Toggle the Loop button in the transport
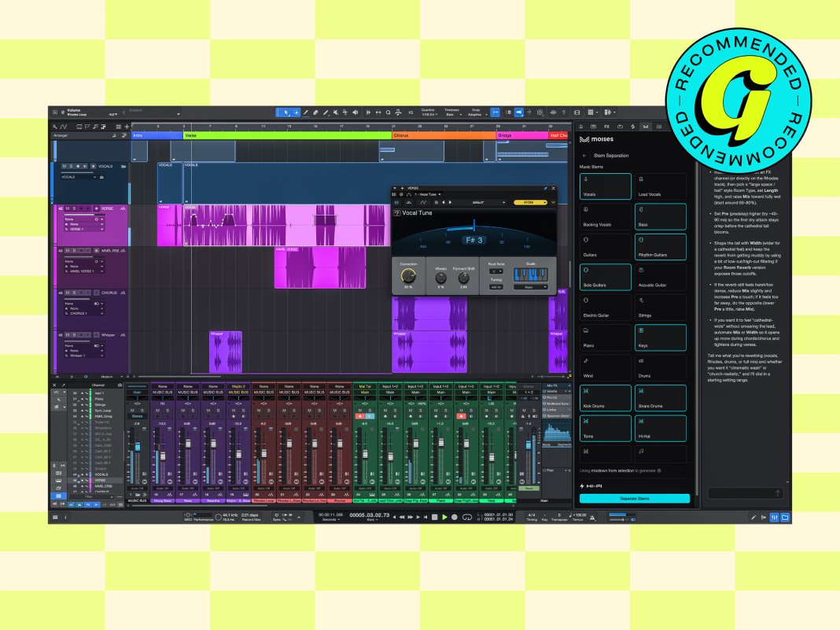 (x=467, y=517)
